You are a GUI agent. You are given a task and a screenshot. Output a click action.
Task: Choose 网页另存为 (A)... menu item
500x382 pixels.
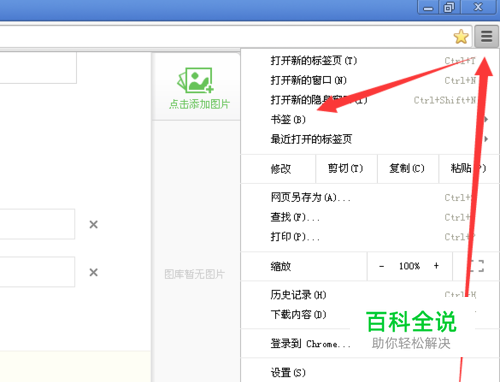tap(370, 198)
